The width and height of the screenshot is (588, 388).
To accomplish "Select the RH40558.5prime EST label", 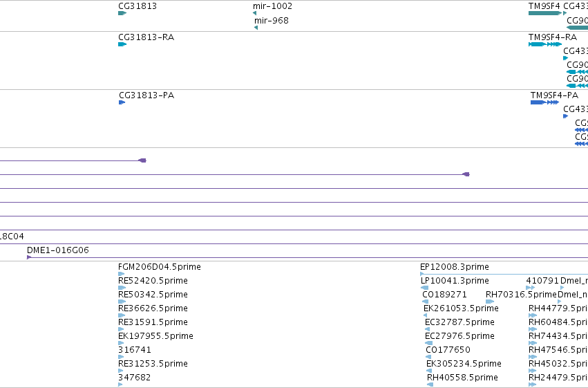I will [462, 378].
